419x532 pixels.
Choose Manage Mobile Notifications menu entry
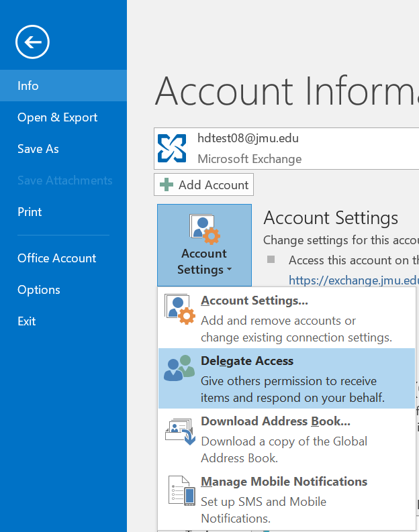(x=287, y=499)
